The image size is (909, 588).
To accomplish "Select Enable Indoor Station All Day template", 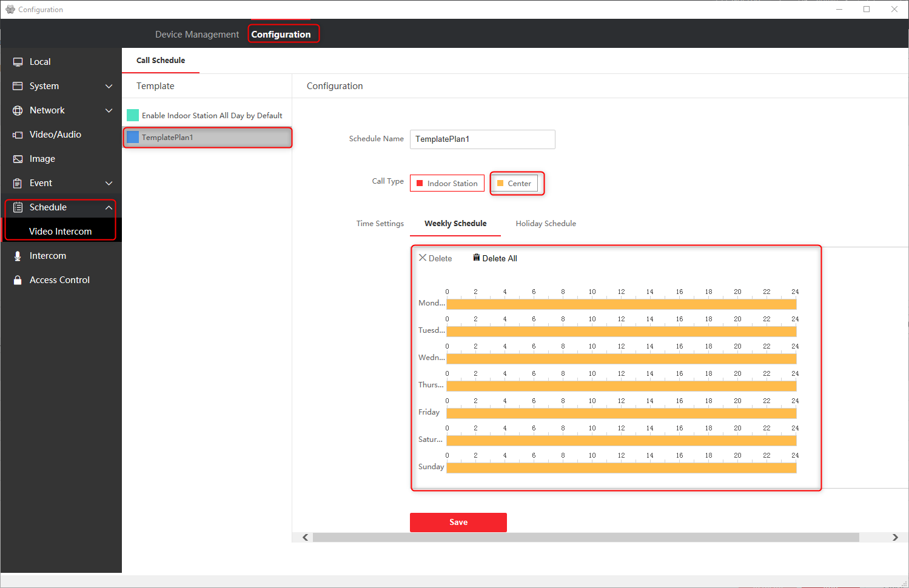I will [x=207, y=115].
